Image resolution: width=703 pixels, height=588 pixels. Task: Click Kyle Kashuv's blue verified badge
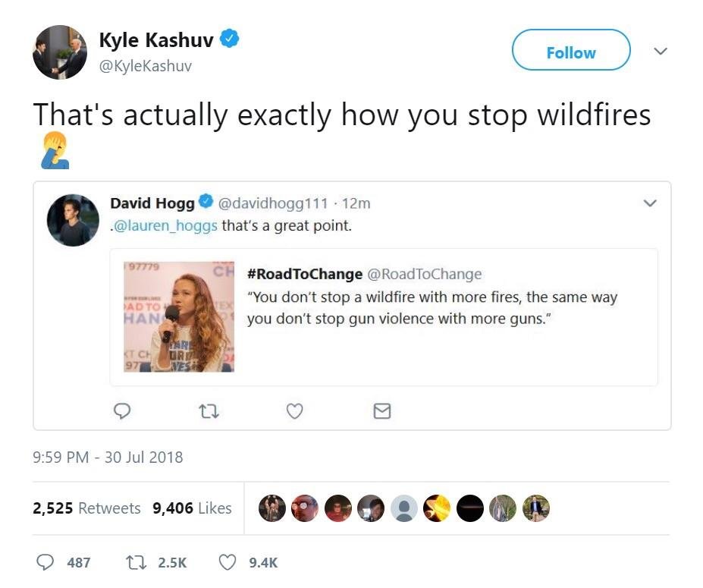[x=229, y=39]
